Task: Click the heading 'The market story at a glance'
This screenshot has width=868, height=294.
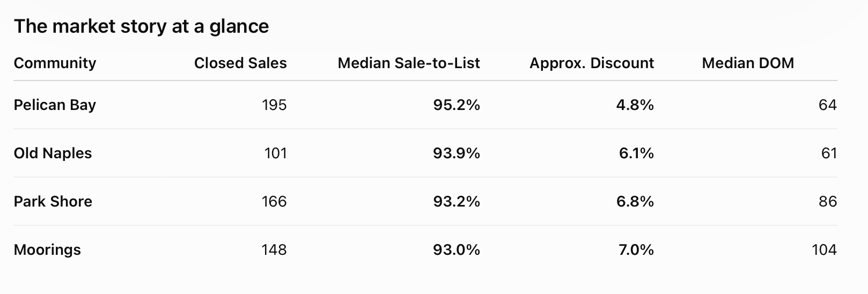Action: tap(141, 26)
